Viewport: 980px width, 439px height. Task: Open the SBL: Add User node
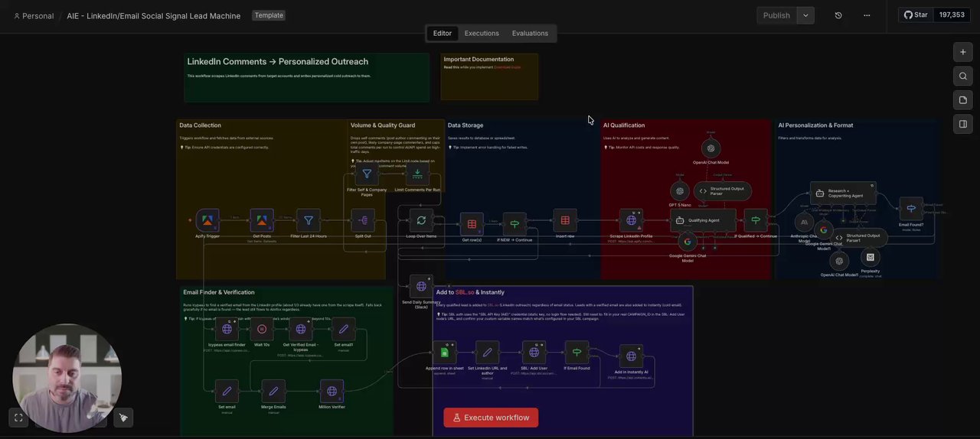coord(534,353)
